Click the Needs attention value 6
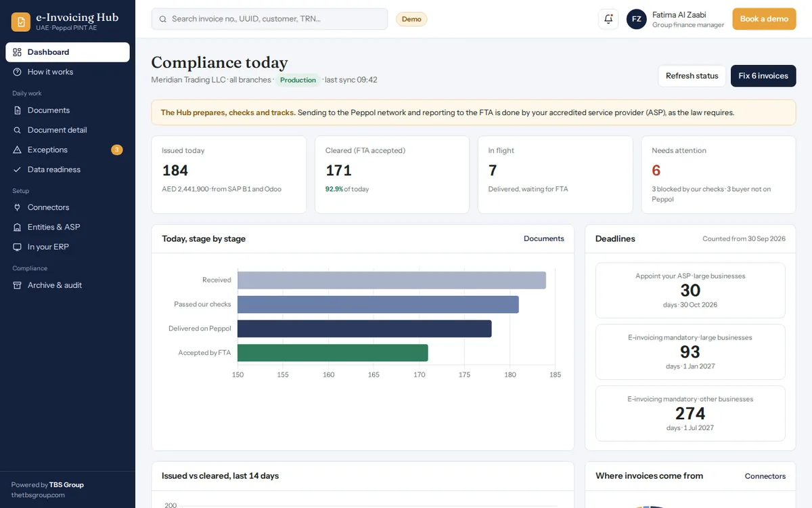 (x=656, y=171)
